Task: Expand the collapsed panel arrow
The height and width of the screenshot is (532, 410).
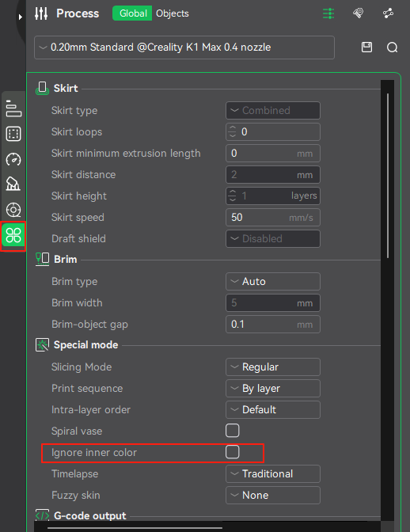Action: pos(21,17)
